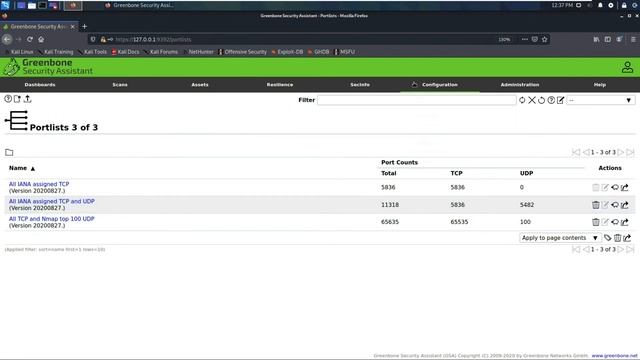The height and width of the screenshot is (360, 640).
Task: Open All TCP and Nmap top 100 UDP
Action: click(51, 219)
